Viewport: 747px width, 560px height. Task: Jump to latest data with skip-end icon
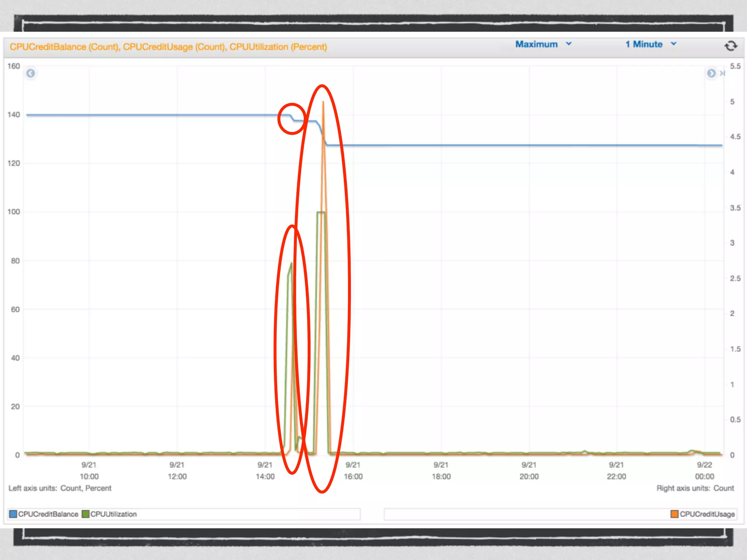722,74
